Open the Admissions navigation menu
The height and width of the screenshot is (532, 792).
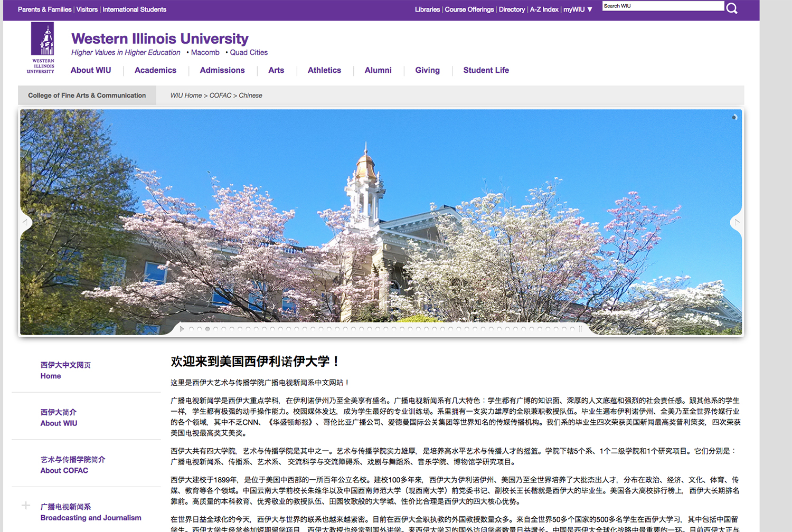click(x=222, y=70)
